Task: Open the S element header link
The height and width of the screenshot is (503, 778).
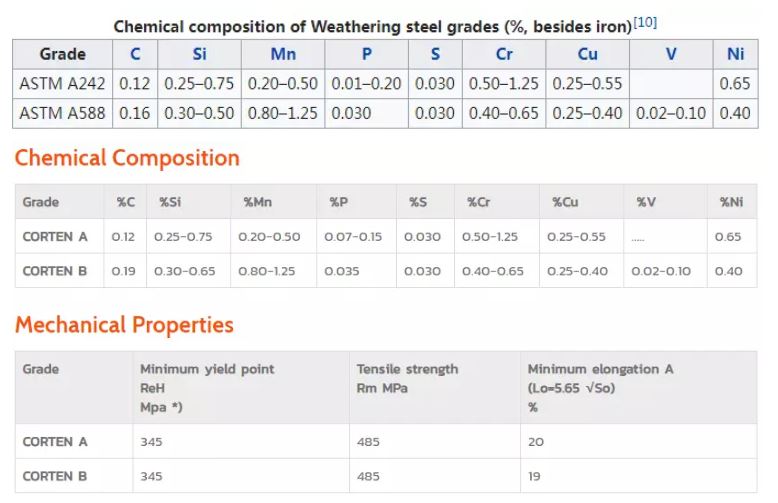Action: point(435,54)
